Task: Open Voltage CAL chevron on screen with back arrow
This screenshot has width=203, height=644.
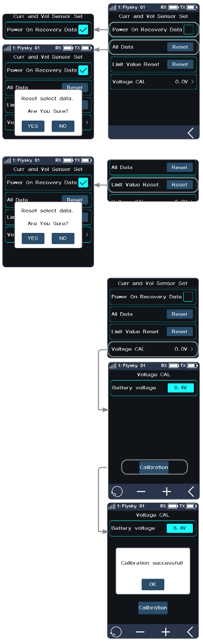Action: pyautogui.click(x=193, y=82)
